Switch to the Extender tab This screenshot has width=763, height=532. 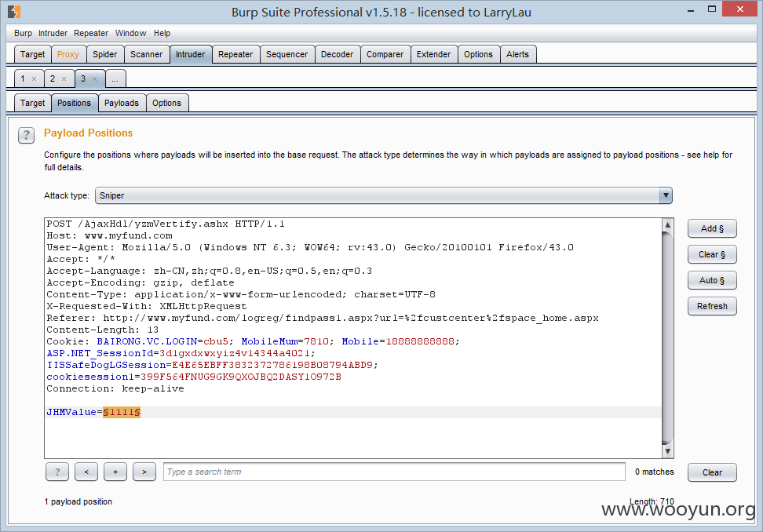point(433,54)
